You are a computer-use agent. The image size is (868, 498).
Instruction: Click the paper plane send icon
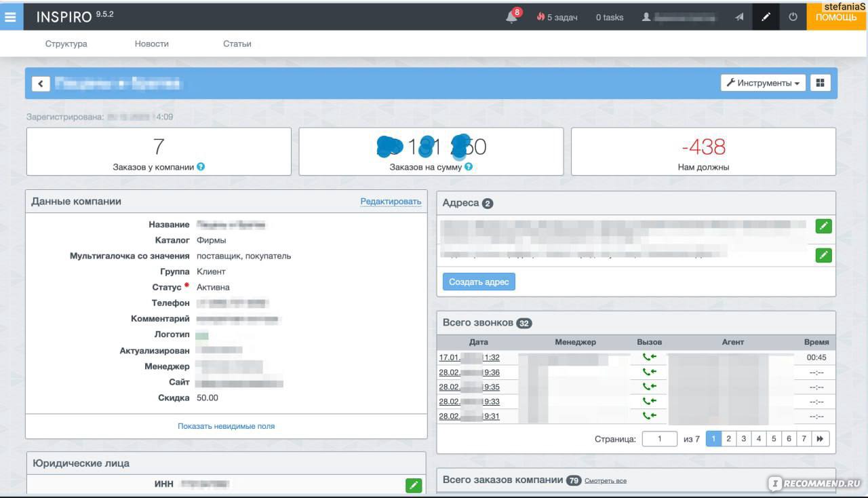coord(739,17)
